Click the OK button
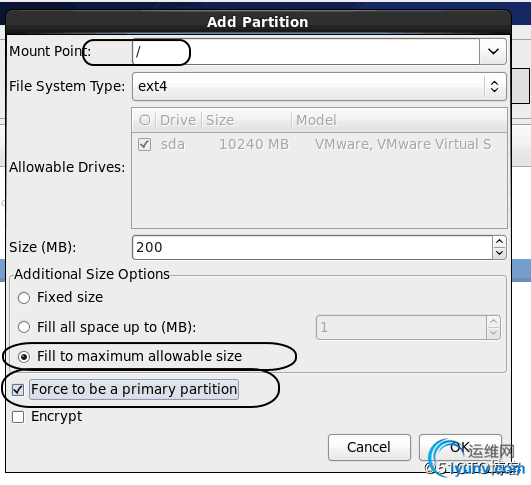Image resolution: width=531 pixels, height=485 pixels. click(460, 447)
